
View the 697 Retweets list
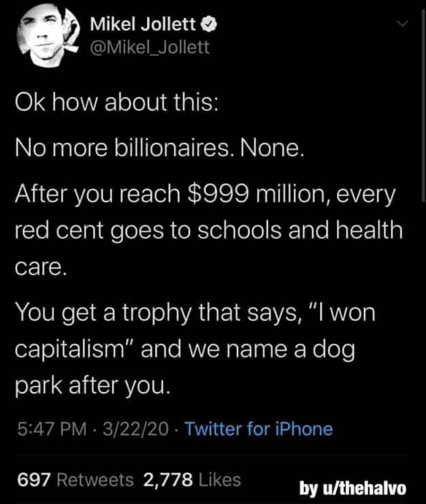click(75, 480)
